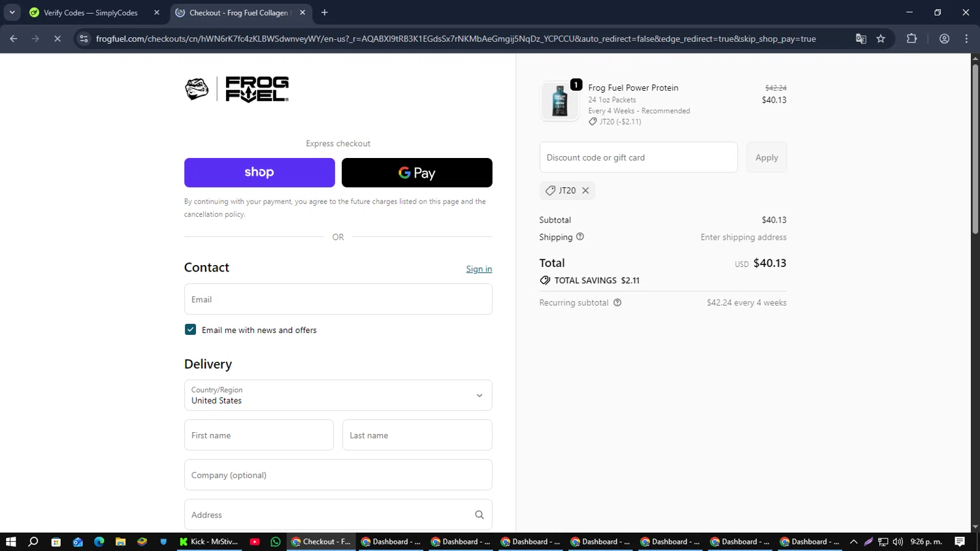The width and height of the screenshot is (980, 551).
Task: Open Outlook from the taskbar
Action: click(78, 541)
